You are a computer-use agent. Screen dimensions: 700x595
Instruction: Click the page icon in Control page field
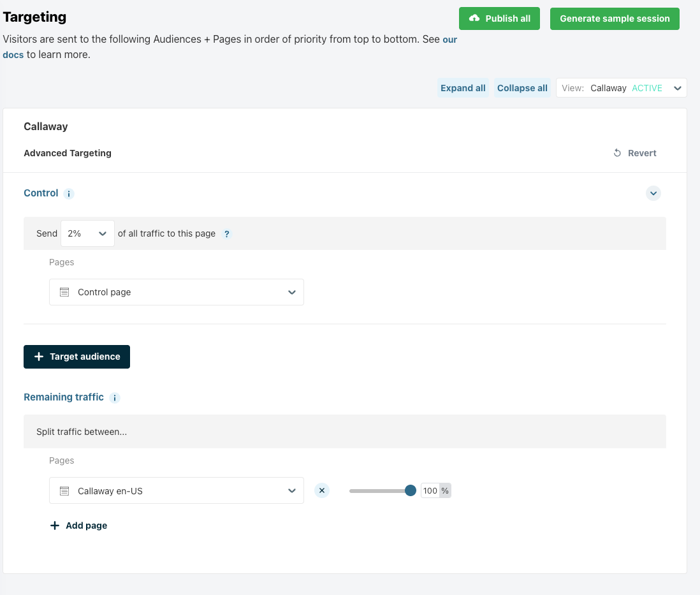pos(64,292)
